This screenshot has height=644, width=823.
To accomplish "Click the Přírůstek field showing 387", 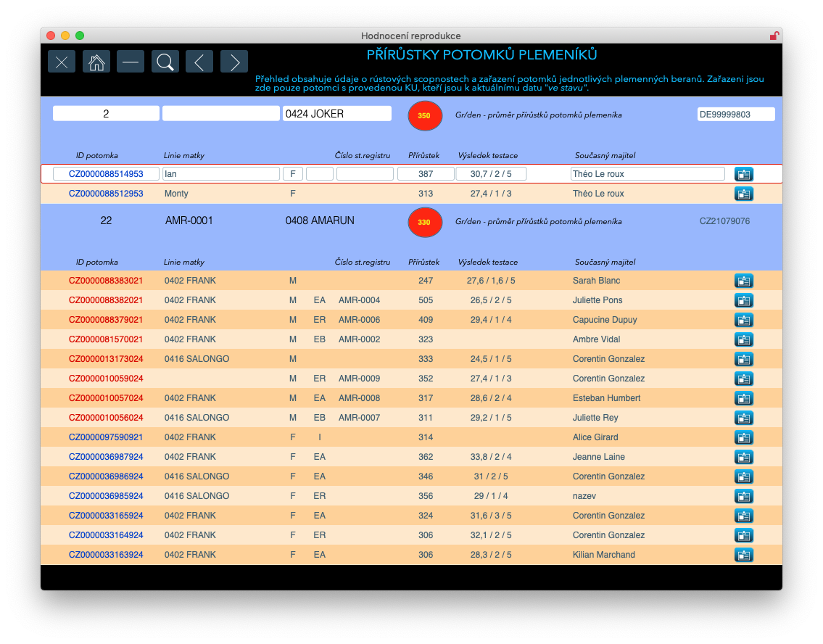I will click(426, 174).
